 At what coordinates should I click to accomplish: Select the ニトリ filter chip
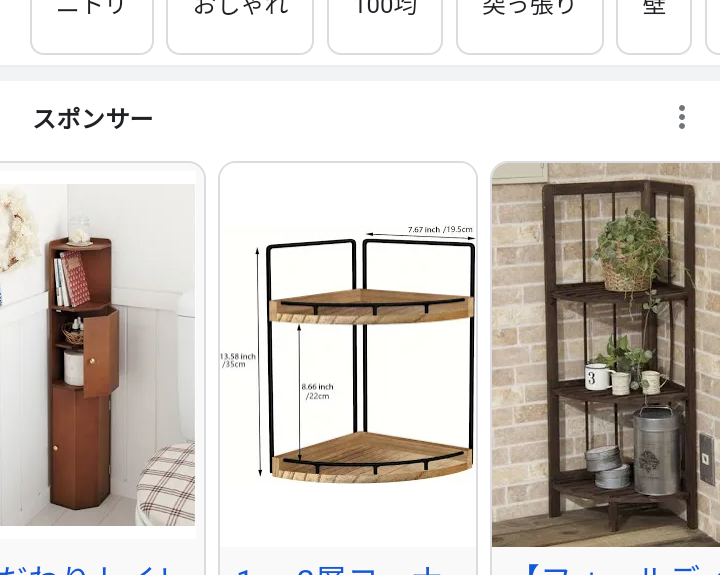click(92, 27)
